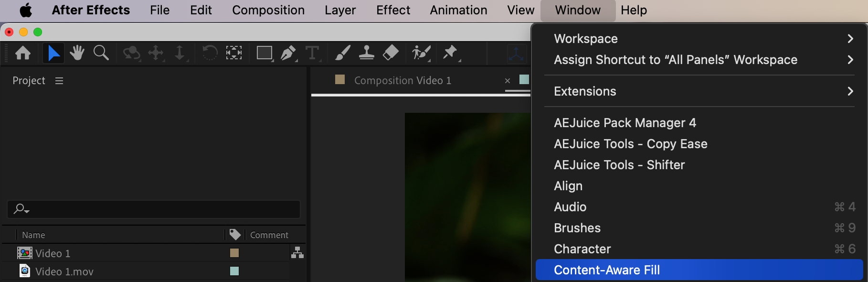This screenshot has height=282, width=868.
Task: Select the Puppet Pin tool
Action: (x=450, y=53)
